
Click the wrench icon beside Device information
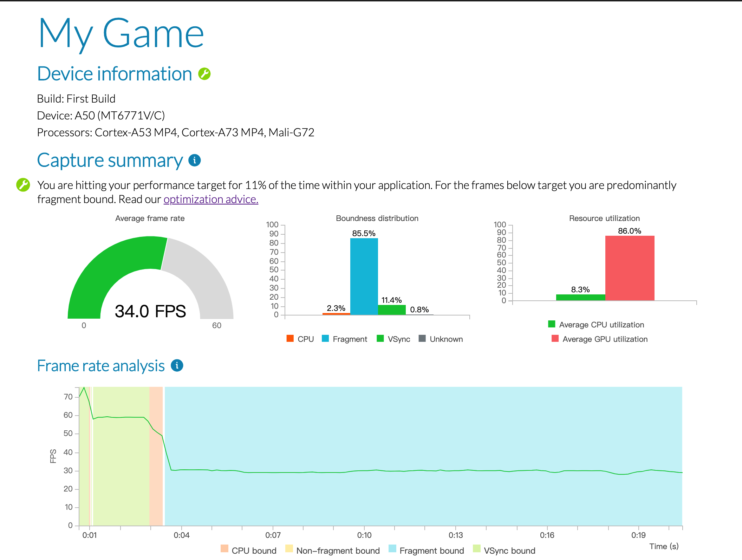(x=204, y=74)
